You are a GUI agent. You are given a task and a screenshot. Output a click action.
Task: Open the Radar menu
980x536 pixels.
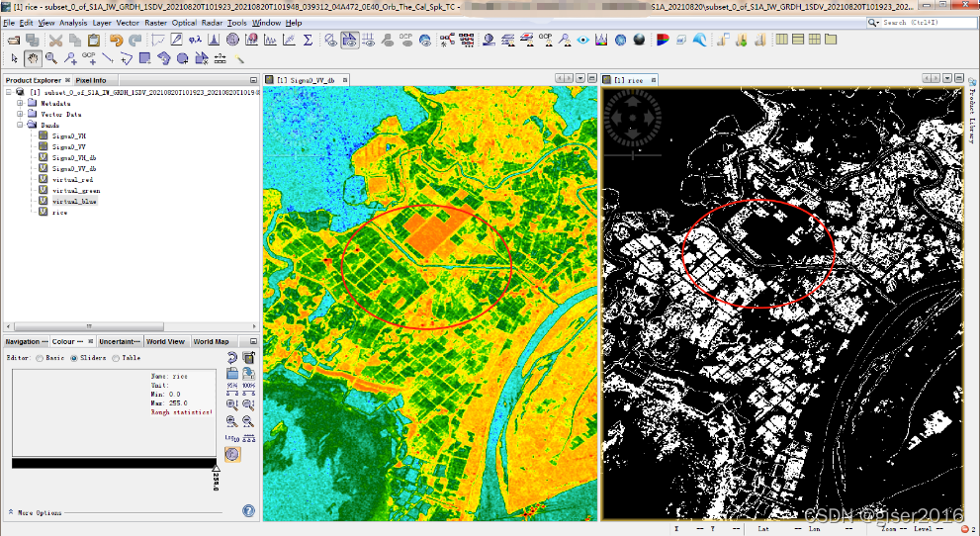point(212,23)
